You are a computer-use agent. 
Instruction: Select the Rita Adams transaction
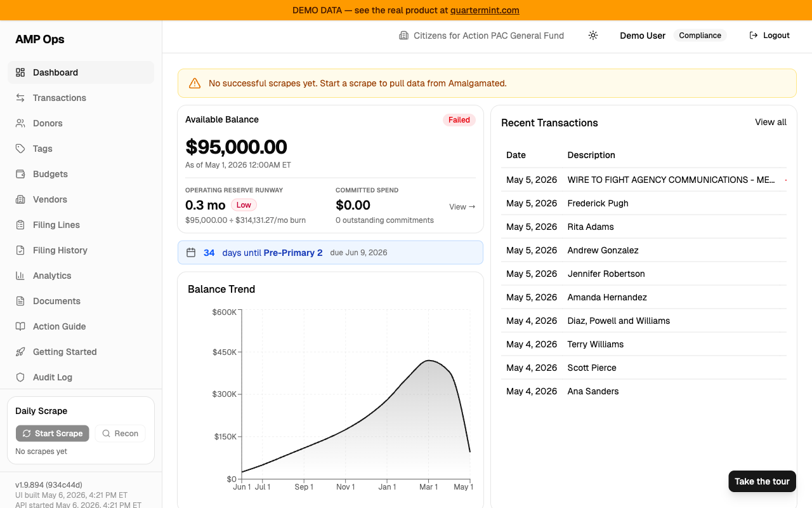[x=644, y=227]
